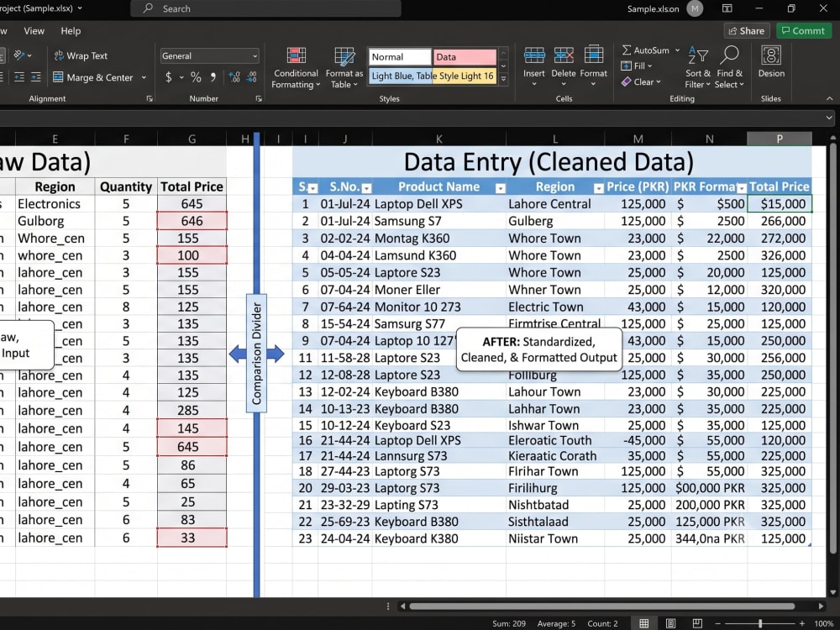Apply accounting dollar number format
The height and width of the screenshot is (630, 840).
pyautogui.click(x=169, y=77)
